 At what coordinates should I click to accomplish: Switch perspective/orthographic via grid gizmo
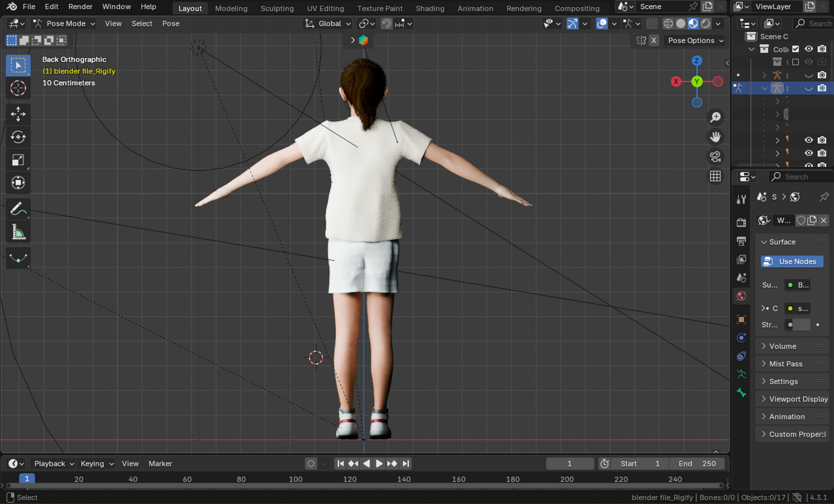[x=716, y=176]
